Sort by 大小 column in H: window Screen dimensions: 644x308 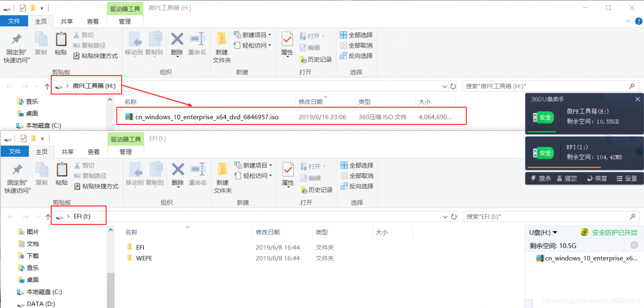(x=424, y=102)
